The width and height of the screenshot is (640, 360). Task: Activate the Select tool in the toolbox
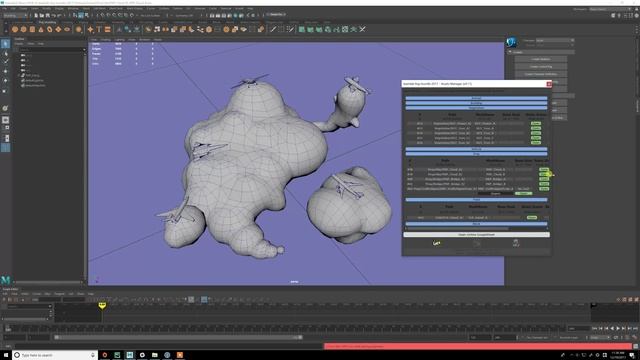coord(5,44)
